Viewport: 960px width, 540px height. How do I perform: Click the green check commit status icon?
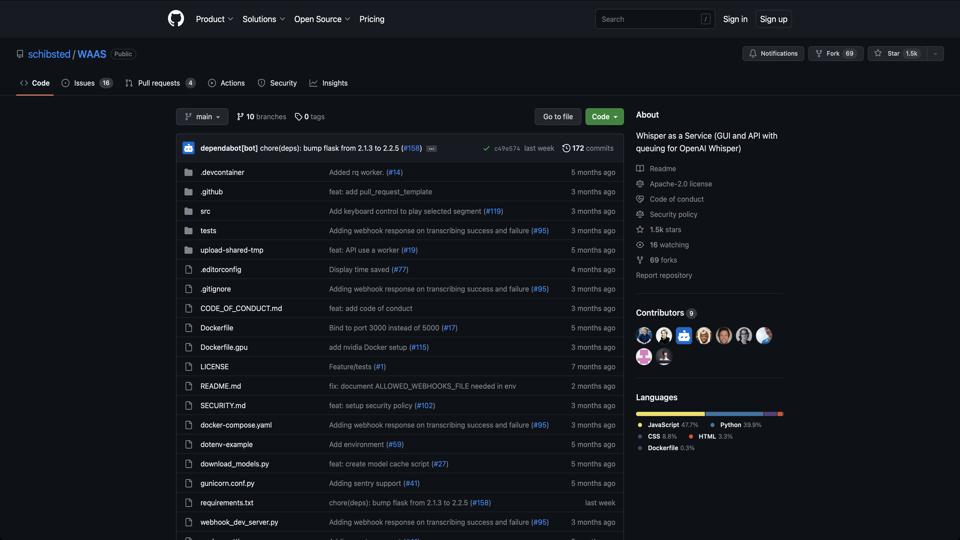tap(486, 148)
